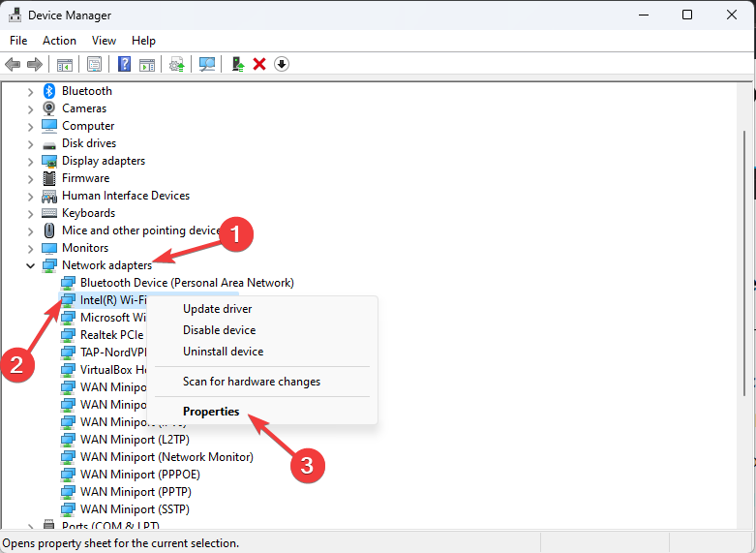The image size is (756, 553).
Task: Click the Computer category icon
Action: point(49,126)
